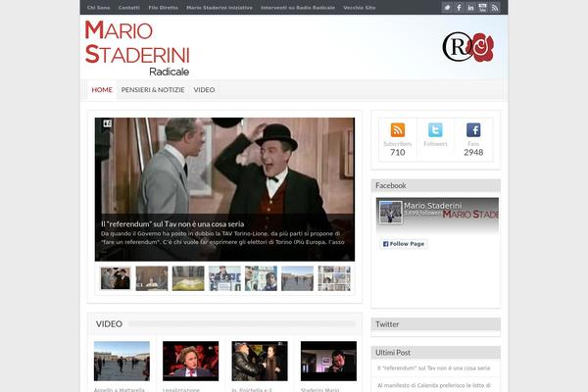Click the Facebook widget heading

click(391, 185)
